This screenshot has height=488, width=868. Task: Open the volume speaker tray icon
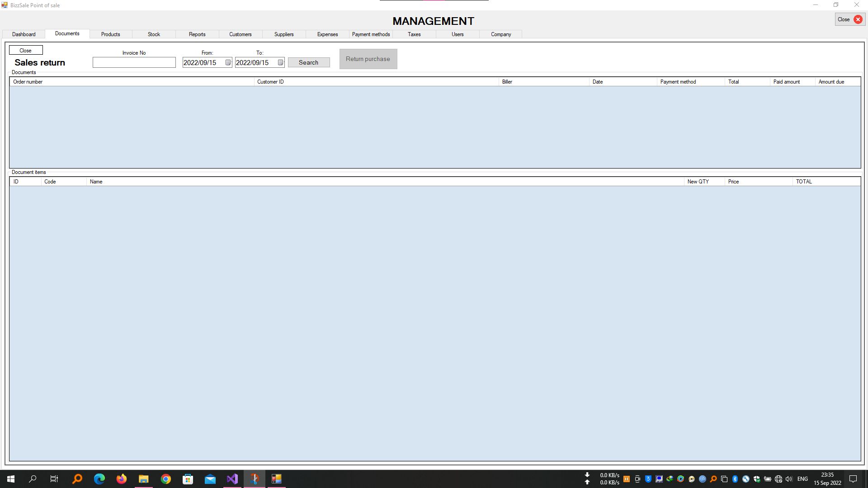pyautogui.click(x=789, y=479)
